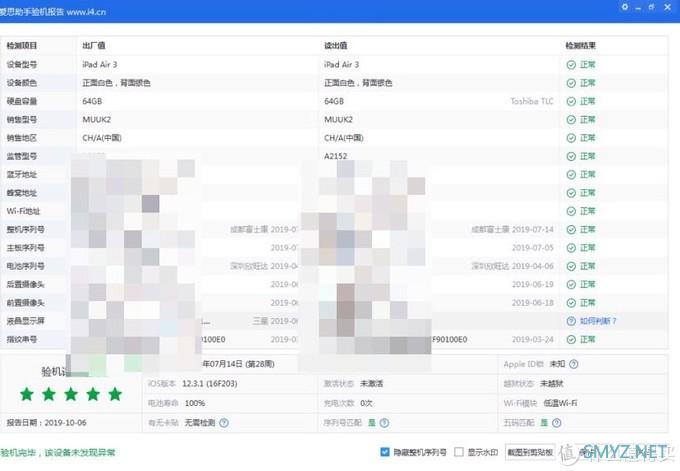Click the 未越狱 jailbreak status
The image size is (680, 471).
tap(552, 383)
